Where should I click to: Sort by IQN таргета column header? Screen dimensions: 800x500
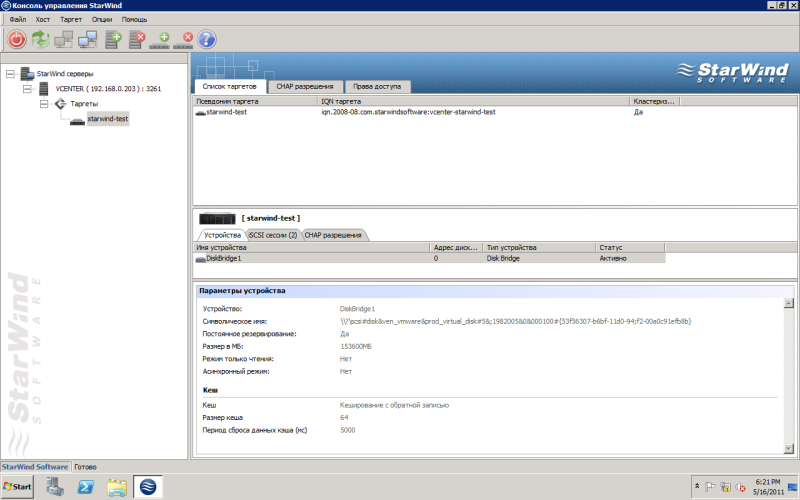coord(473,101)
